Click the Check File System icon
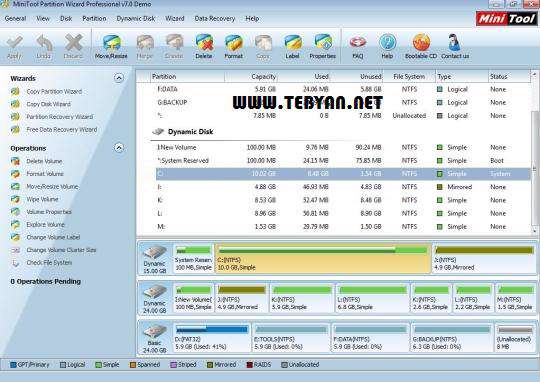The image size is (540, 382). click(15, 263)
